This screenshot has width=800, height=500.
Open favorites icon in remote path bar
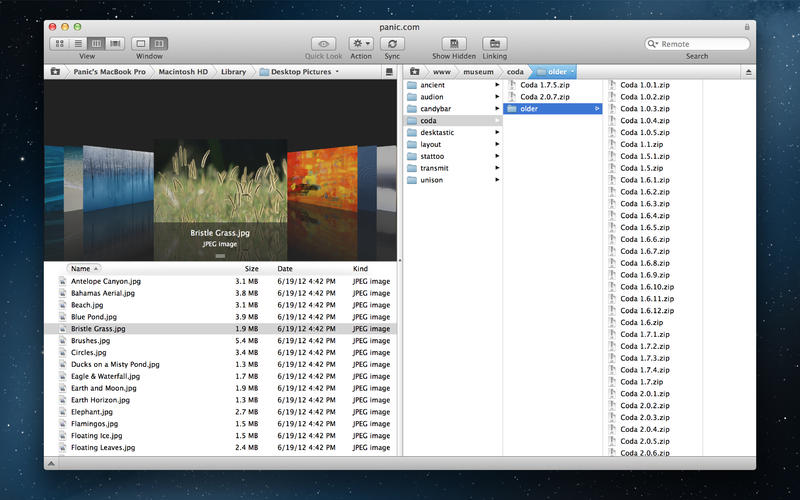415,72
